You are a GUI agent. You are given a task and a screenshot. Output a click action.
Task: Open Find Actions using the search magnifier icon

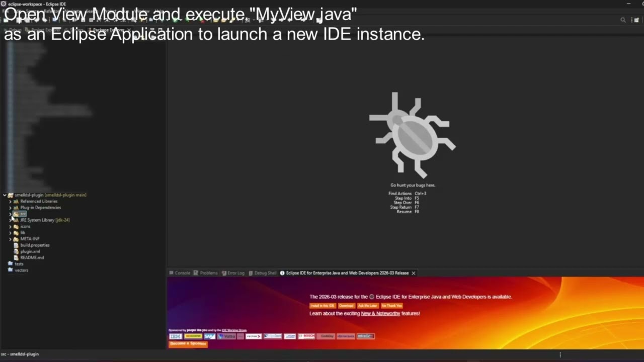point(623,20)
